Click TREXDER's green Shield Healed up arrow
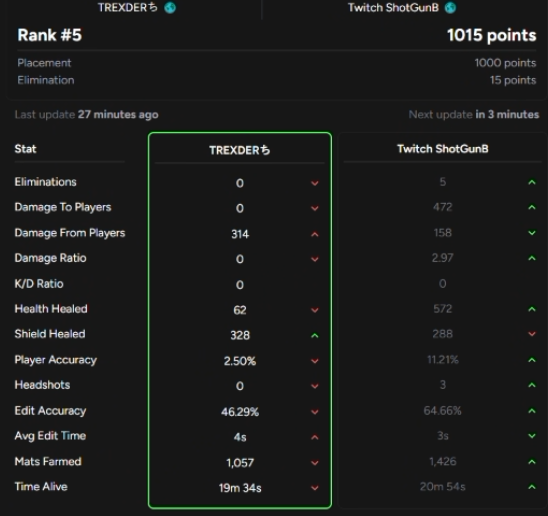 coord(315,336)
